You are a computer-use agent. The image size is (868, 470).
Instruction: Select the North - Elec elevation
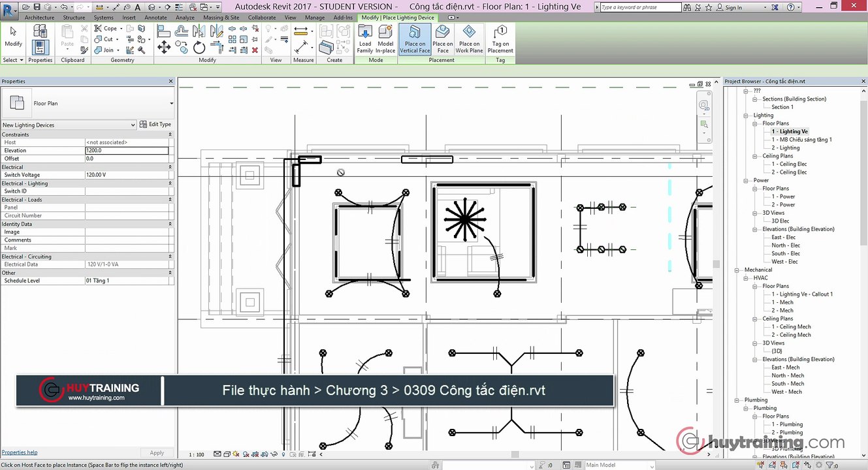786,245
